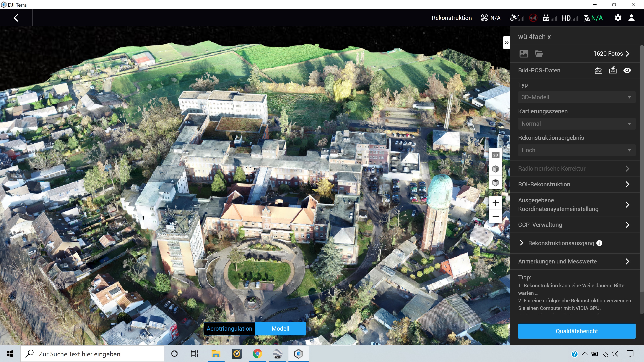Viewport: 644px width, 362px height.
Task: Open Google Chrome from the taskbar
Action: coord(257,354)
